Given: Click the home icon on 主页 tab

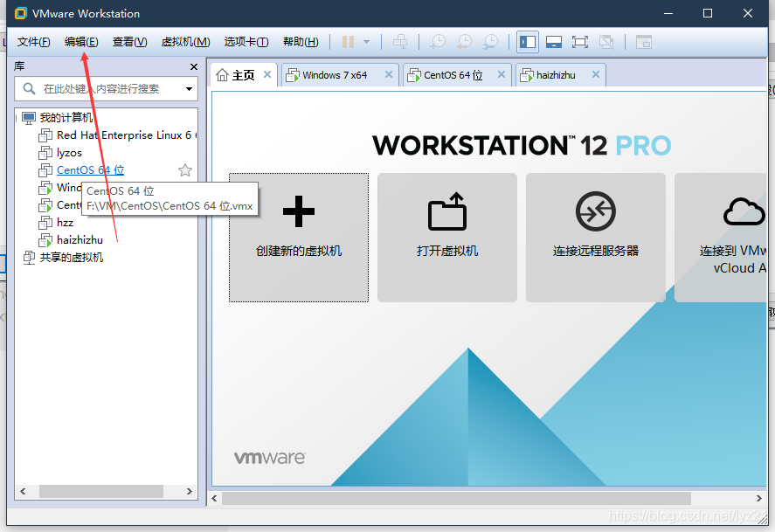Looking at the screenshot, I should [x=223, y=75].
